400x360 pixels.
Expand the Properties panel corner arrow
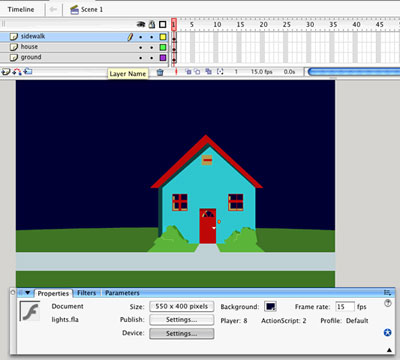[x=389, y=350]
